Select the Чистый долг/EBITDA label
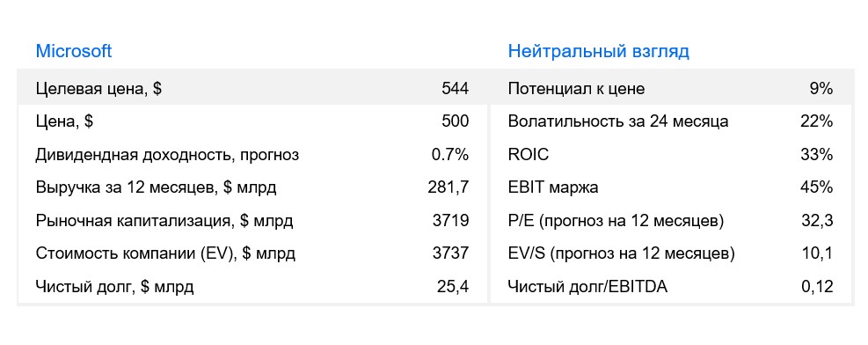The height and width of the screenshot is (345, 868). pyautogui.click(x=587, y=287)
